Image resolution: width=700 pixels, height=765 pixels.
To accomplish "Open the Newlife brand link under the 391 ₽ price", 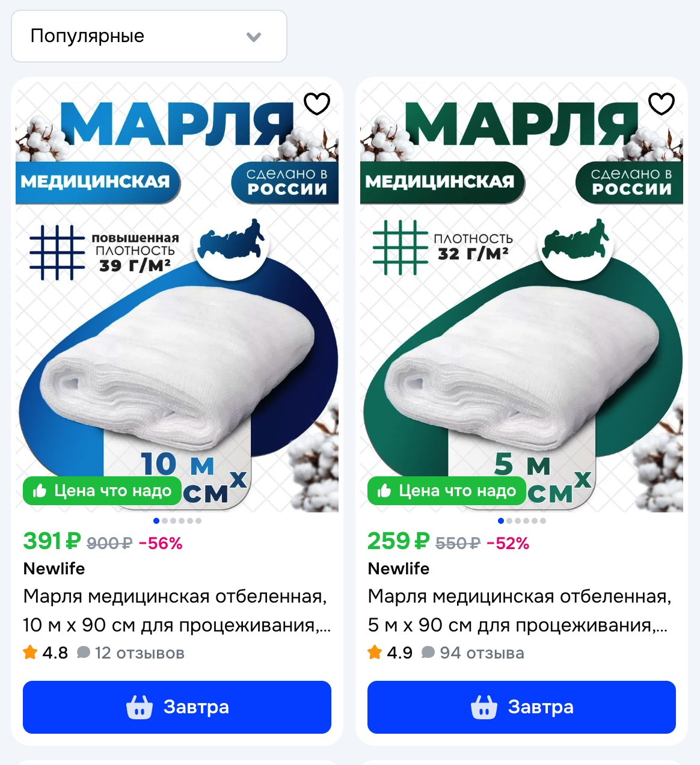I will [x=54, y=568].
